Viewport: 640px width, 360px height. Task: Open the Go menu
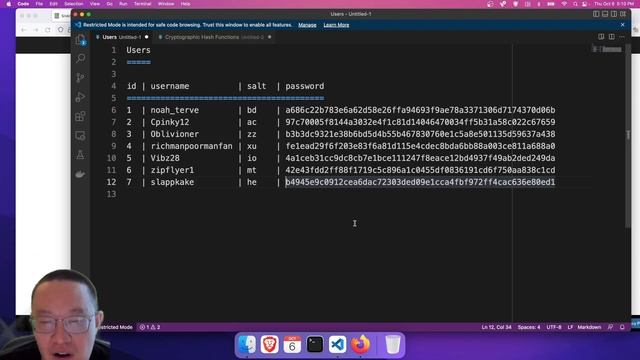click(x=109, y=4)
